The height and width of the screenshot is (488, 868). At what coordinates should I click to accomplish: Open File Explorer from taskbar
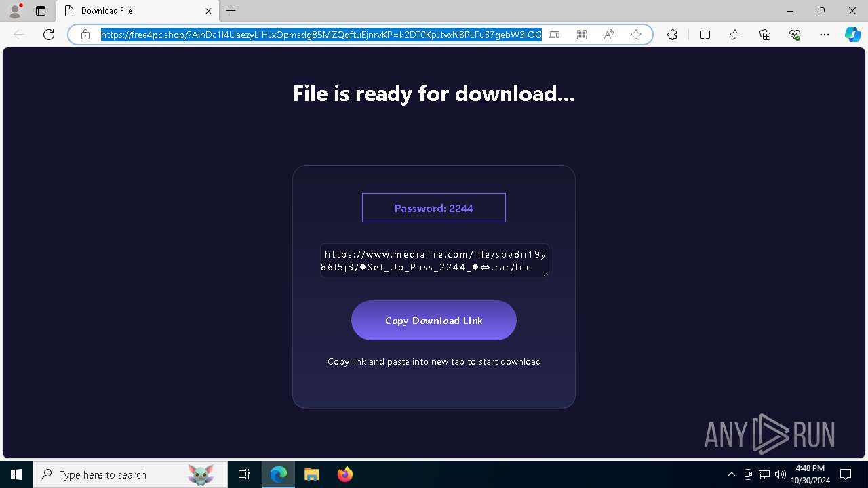coord(311,474)
